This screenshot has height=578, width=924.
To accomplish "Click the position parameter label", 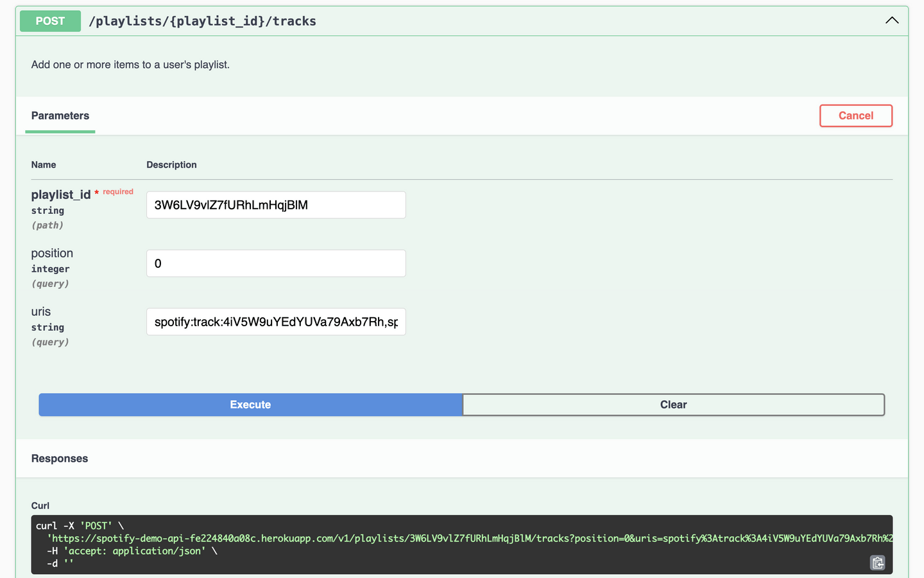I will click(52, 253).
